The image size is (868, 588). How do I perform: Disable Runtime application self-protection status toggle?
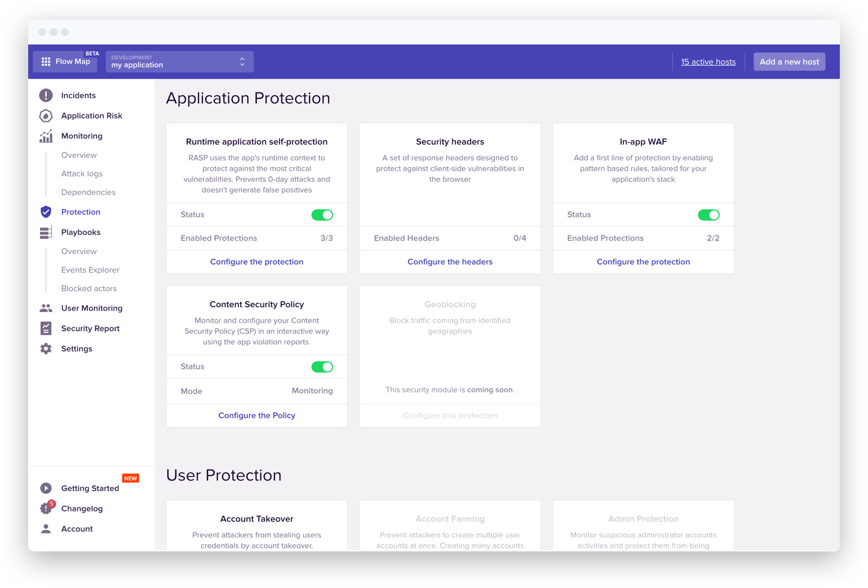click(322, 215)
